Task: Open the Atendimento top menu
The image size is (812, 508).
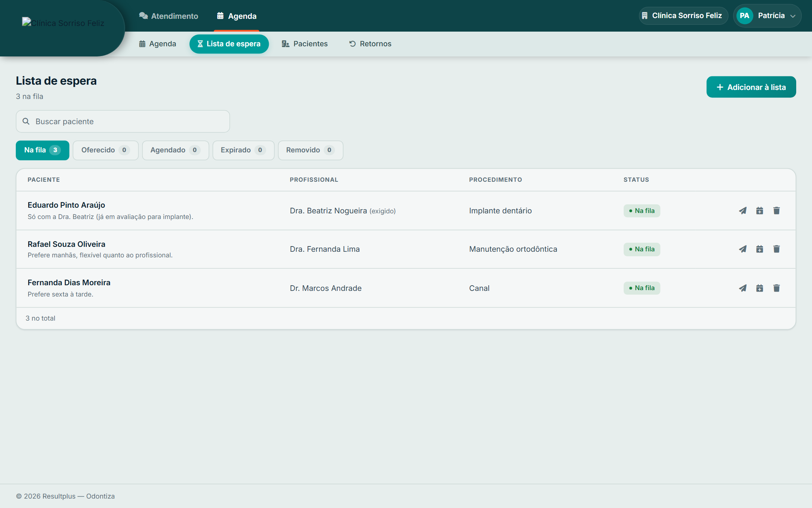Action: tap(169, 16)
